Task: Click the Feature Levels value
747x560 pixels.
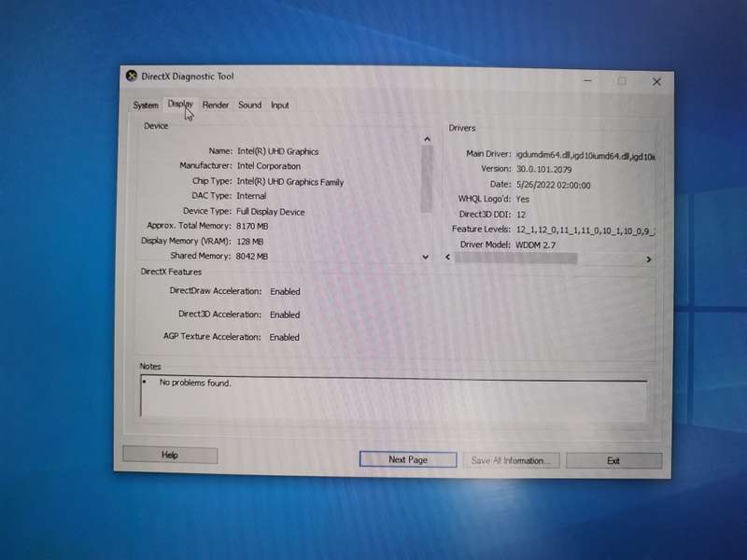Action: [x=585, y=230]
